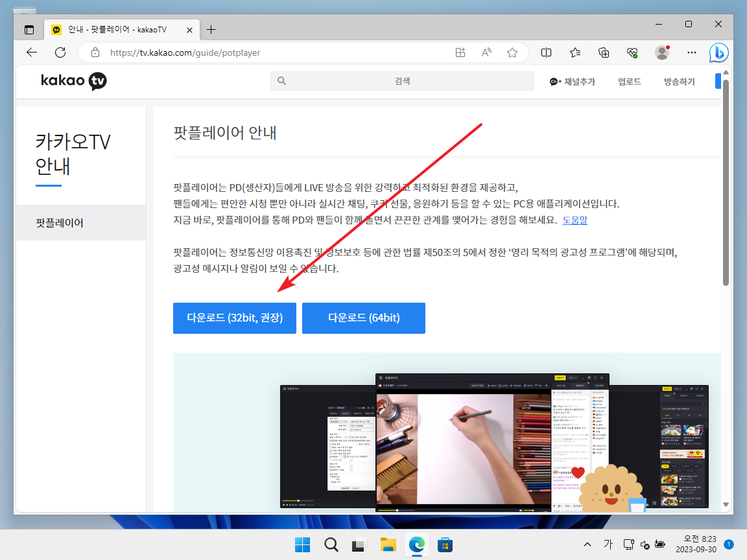Toggle the 가 Korean input indicator
747x560 pixels.
608,544
